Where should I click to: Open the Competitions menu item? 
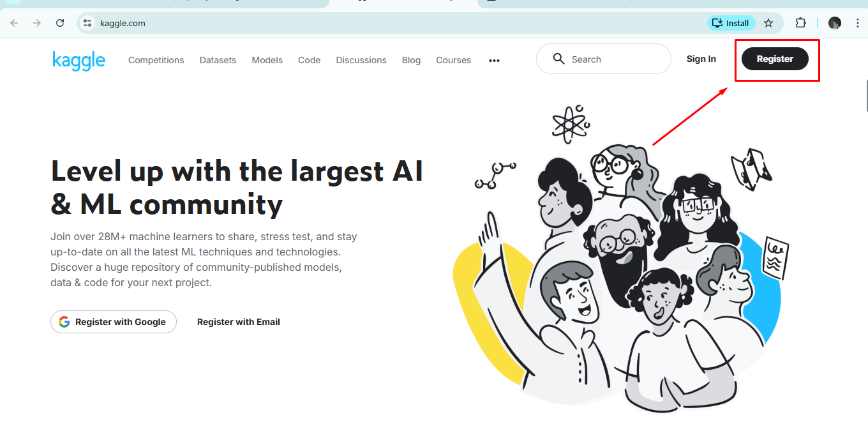pos(156,60)
